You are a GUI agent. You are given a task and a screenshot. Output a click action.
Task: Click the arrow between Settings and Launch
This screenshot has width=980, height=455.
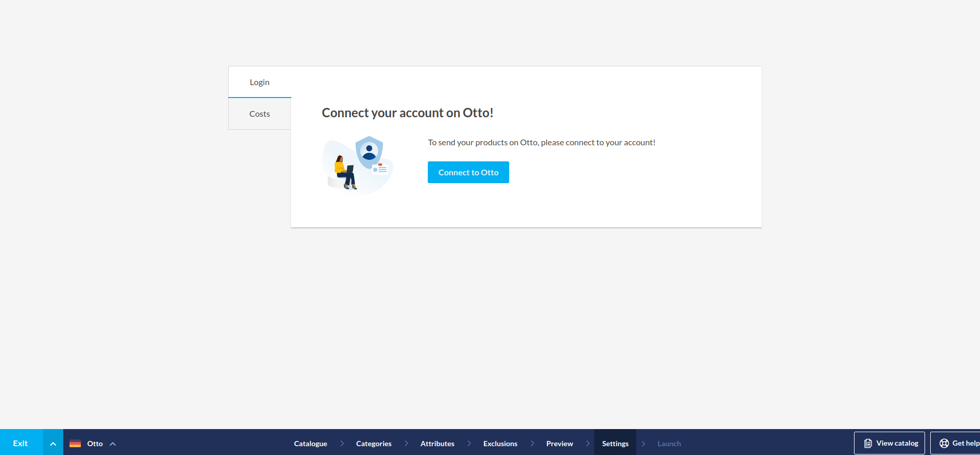[x=643, y=444]
